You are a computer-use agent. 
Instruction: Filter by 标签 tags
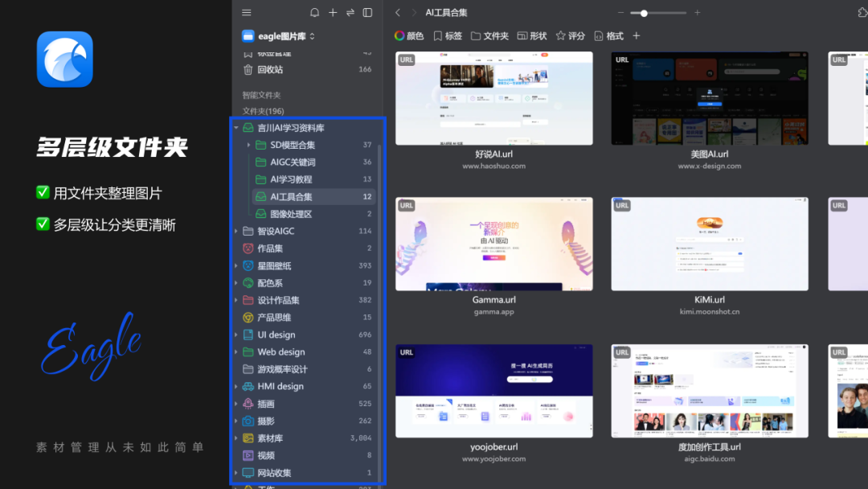(448, 36)
